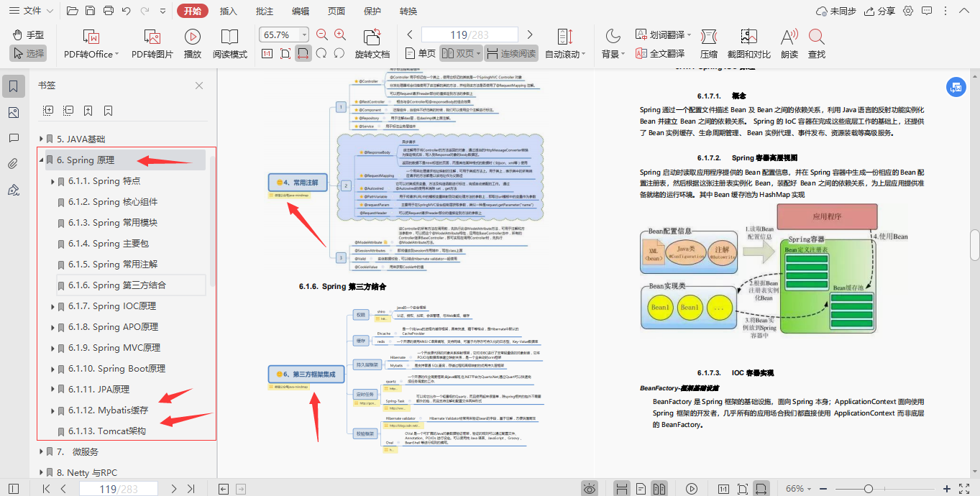
Task: Start read aloud (朗读)
Action: coord(789,44)
